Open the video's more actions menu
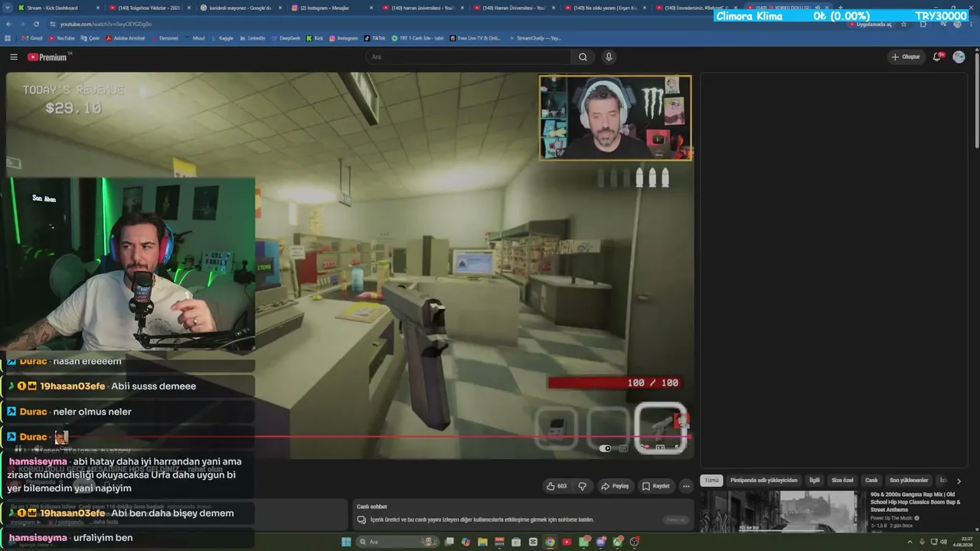 tap(686, 486)
